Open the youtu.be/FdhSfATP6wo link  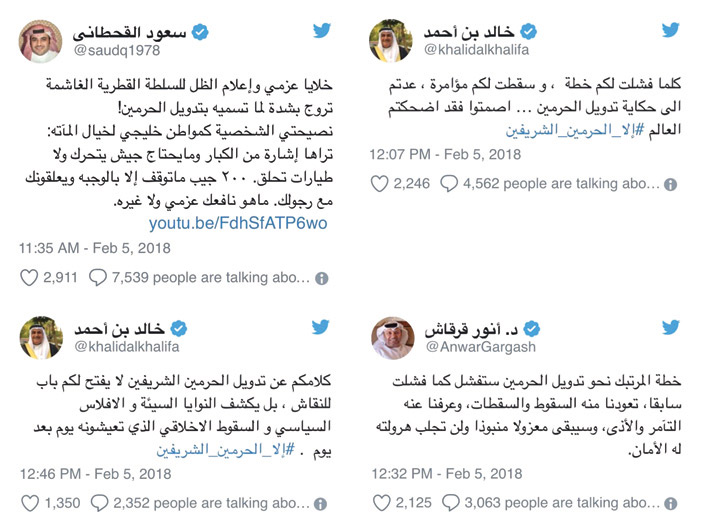pos(238,223)
